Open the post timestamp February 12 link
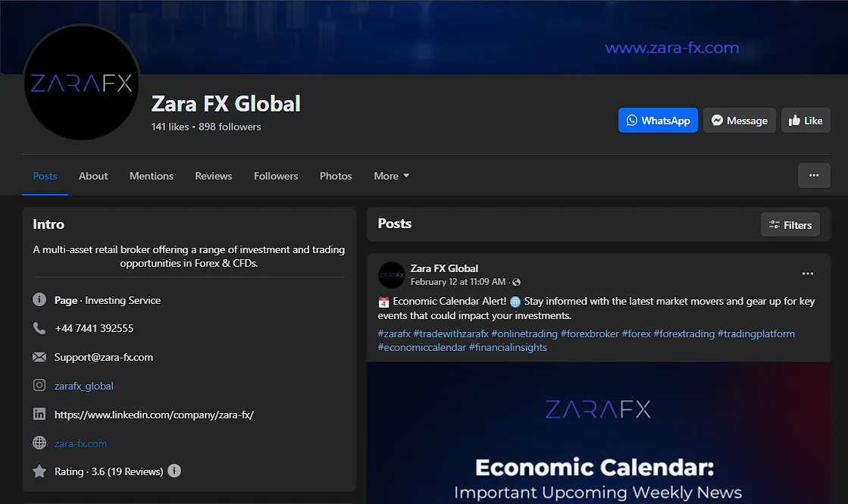 click(458, 282)
